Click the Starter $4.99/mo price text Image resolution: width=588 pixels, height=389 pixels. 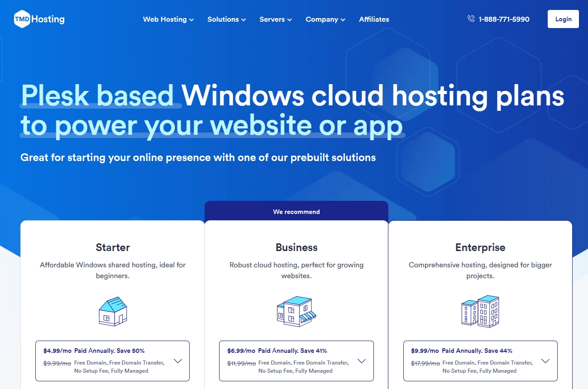click(x=58, y=351)
